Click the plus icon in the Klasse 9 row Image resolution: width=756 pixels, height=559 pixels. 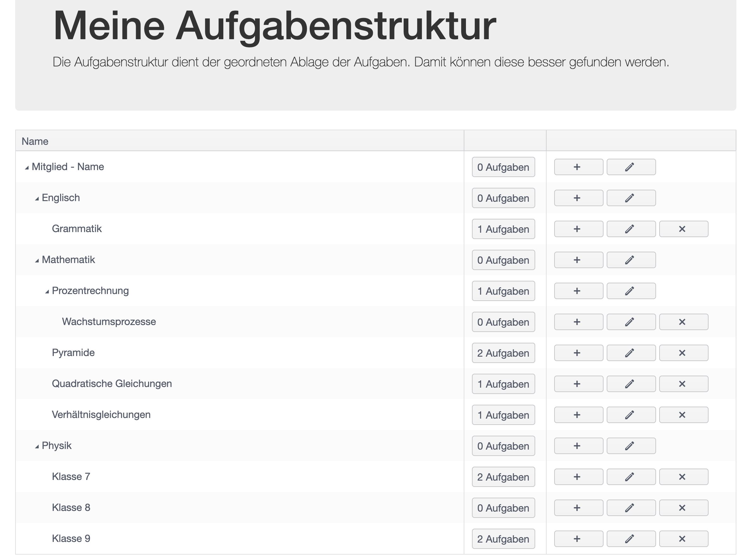pyautogui.click(x=578, y=539)
